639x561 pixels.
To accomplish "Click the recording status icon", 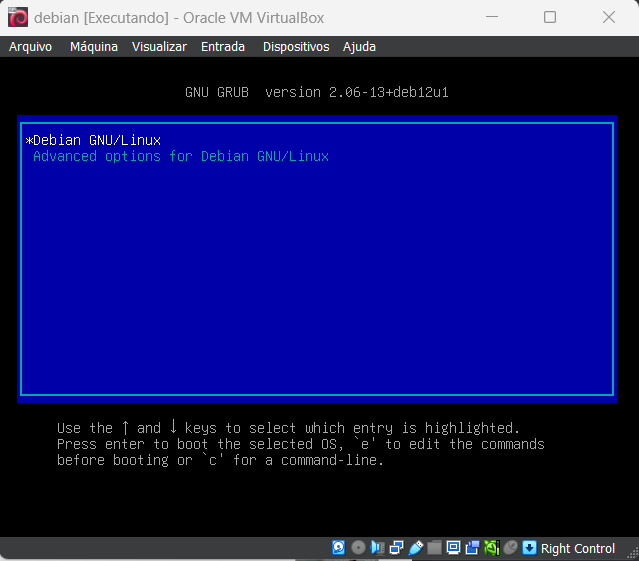I will [x=472, y=548].
